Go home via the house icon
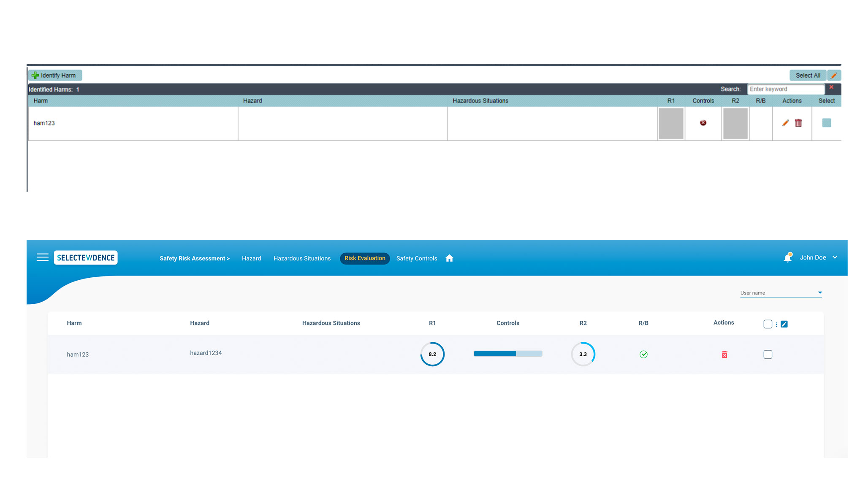This screenshot has width=868, height=479. (449, 258)
